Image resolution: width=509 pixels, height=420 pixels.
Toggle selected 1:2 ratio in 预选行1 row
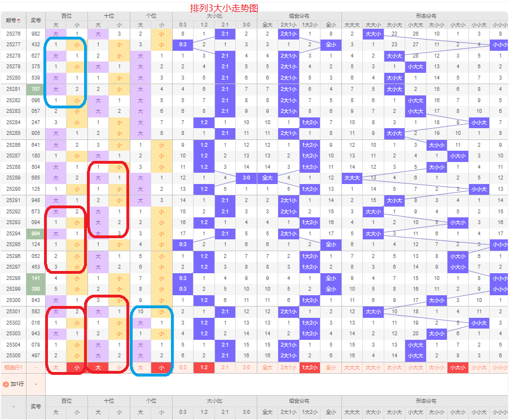click(204, 368)
